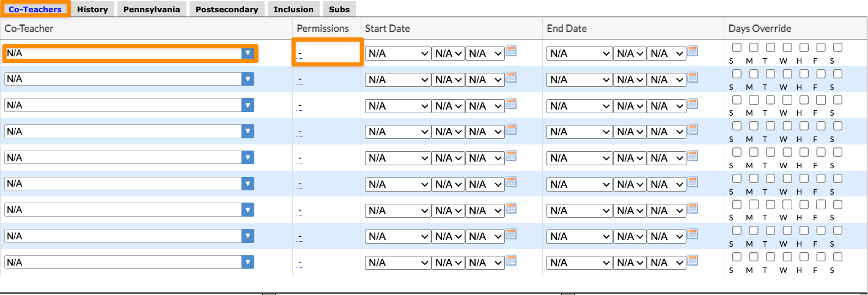Open Start Date calendar in last row
Viewport: 868px width, 295px height.
(511, 261)
